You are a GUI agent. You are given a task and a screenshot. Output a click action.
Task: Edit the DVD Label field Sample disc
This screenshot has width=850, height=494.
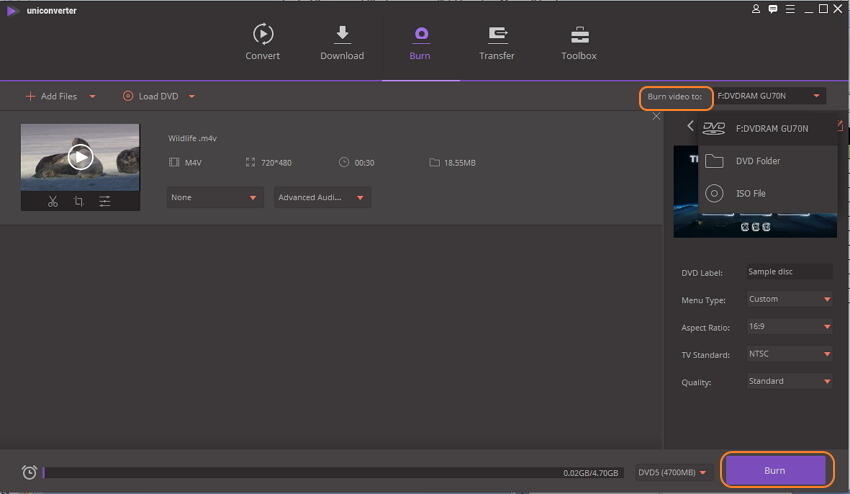click(789, 272)
